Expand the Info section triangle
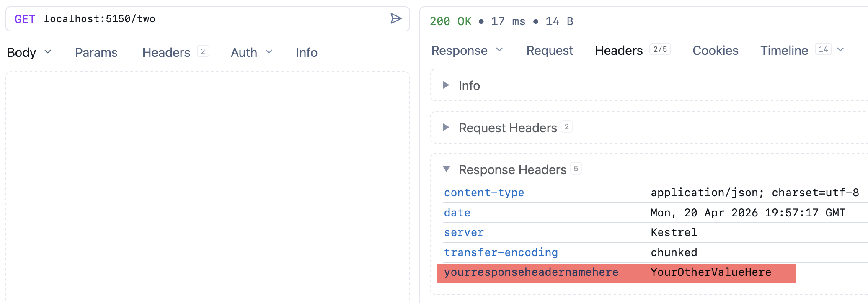The width and height of the screenshot is (868, 303). point(446,85)
